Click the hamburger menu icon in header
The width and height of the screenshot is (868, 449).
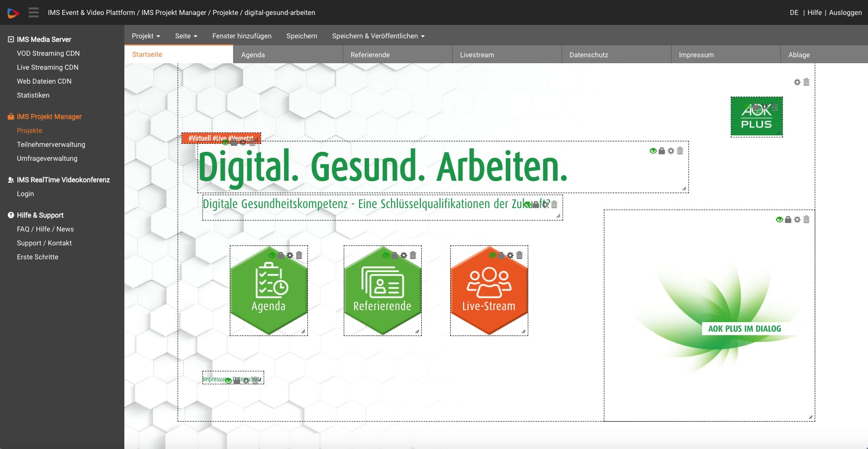[33, 12]
